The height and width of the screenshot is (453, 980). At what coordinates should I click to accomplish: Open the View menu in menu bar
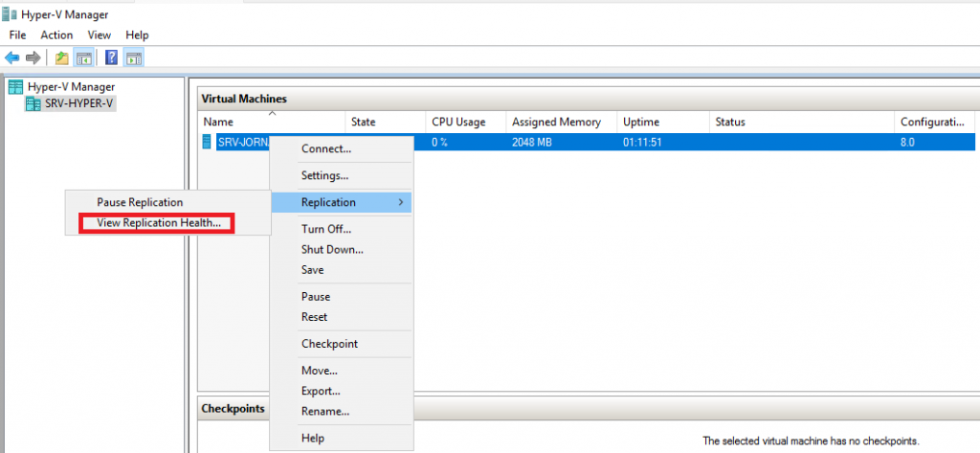point(100,34)
